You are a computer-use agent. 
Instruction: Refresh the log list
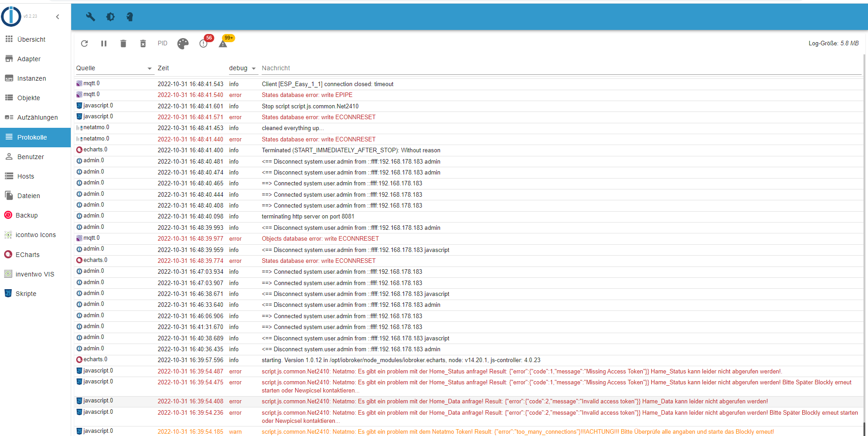click(84, 44)
